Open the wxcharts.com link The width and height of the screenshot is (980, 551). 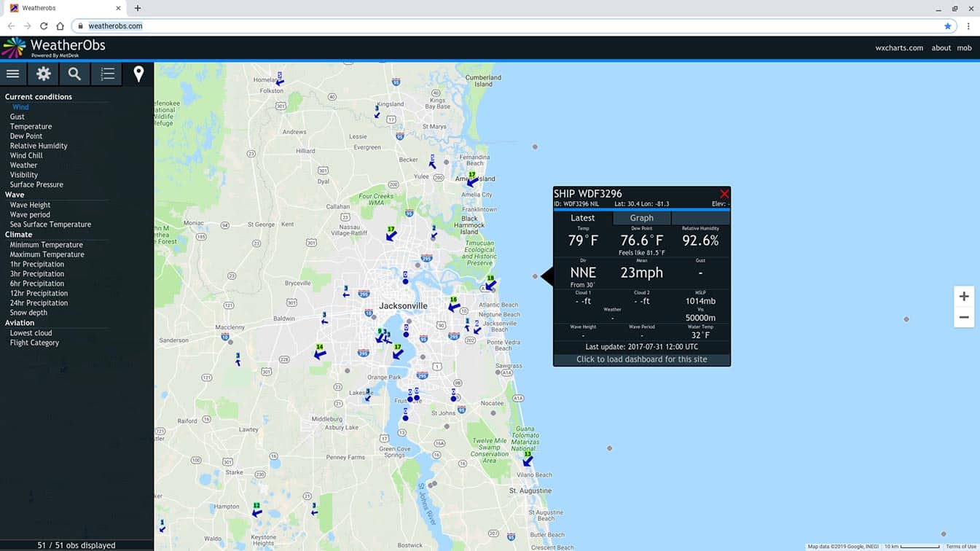(899, 48)
